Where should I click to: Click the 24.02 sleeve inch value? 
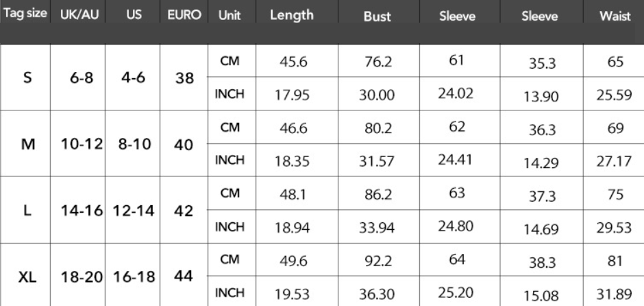[x=456, y=93]
